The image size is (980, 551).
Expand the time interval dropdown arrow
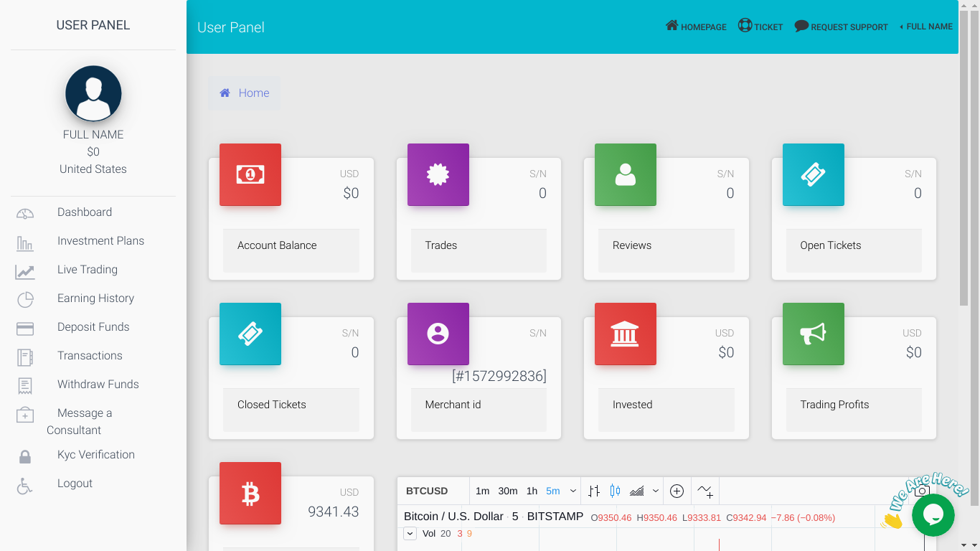click(x=573, y=491)
